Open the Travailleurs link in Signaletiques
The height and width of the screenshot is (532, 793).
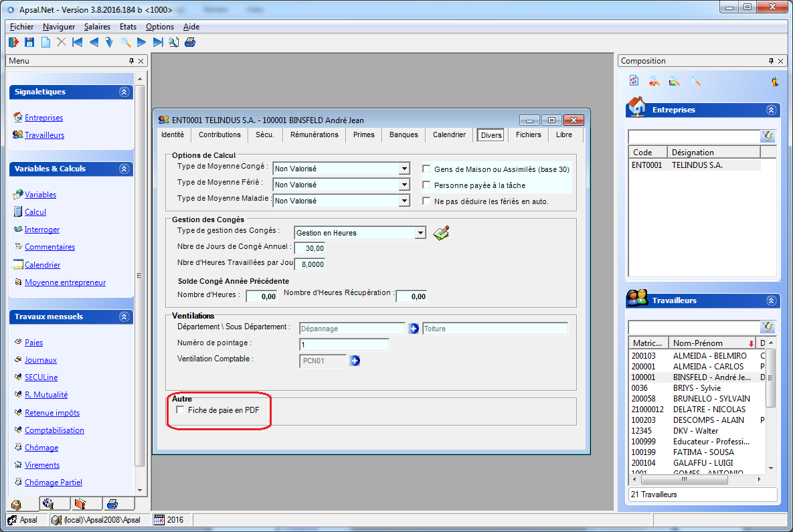(44, 135)
